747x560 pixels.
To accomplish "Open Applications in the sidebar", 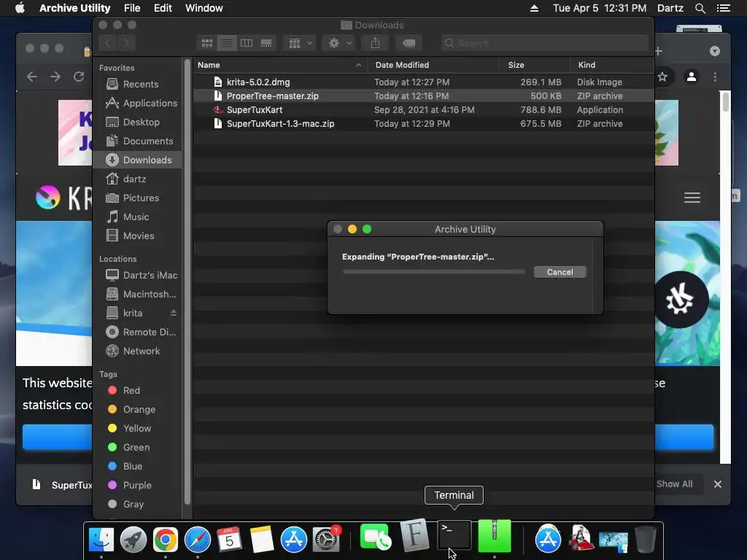I will 138,104.
